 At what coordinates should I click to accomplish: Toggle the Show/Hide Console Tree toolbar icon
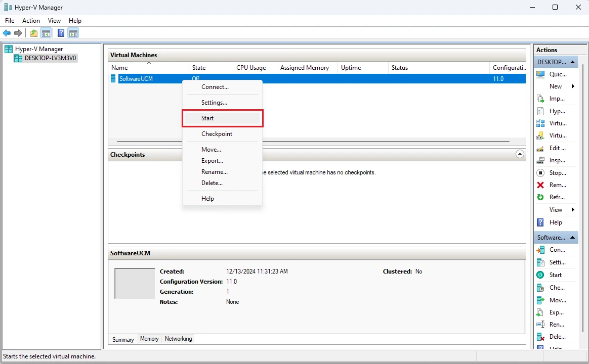point(46,33)
